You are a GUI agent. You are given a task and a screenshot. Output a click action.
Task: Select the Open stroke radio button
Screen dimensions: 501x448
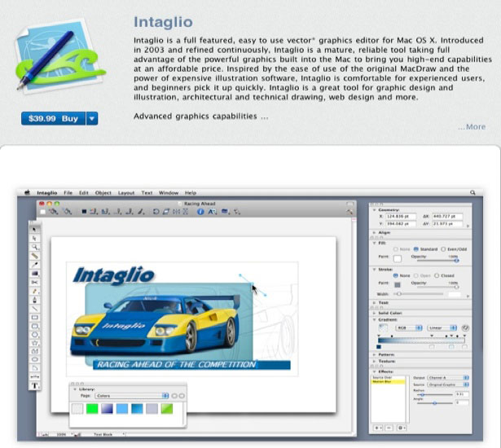415,275
